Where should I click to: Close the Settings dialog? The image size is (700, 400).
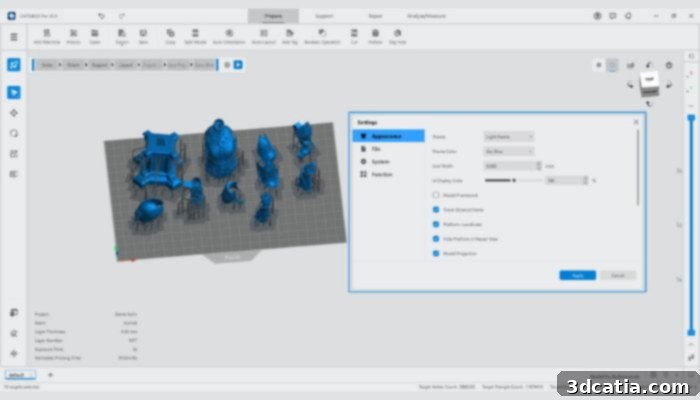tap(636, 122)
